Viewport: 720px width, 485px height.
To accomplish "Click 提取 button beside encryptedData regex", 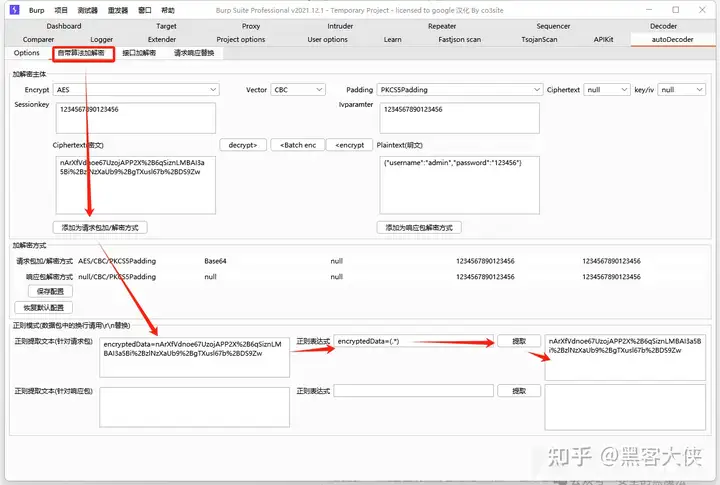I will click(x=519, y=341).
